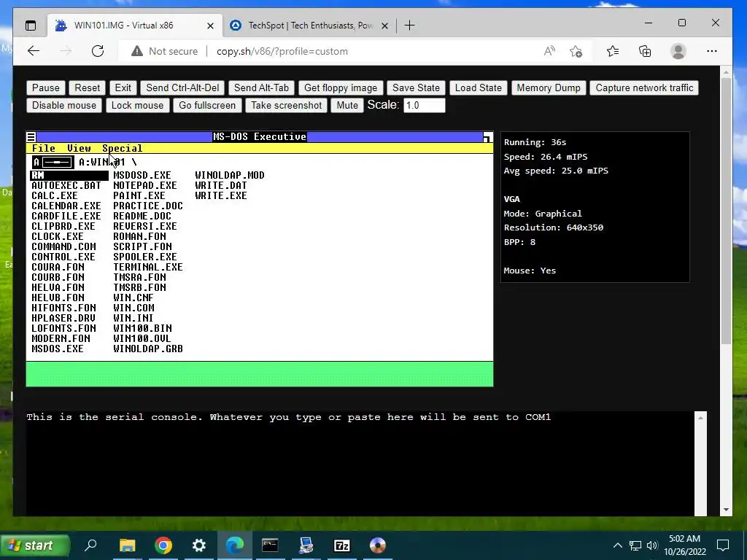Toggle Go fullscreen
This screenshot has width=747, height=560.
pyautogui.click(x=206, y=105)
